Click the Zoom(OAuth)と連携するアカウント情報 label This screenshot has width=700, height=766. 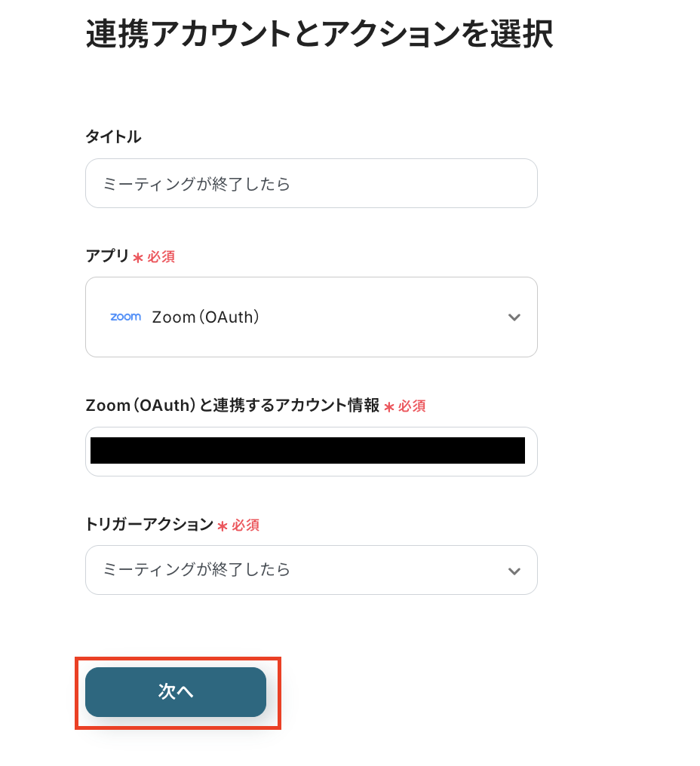(232, 406)
